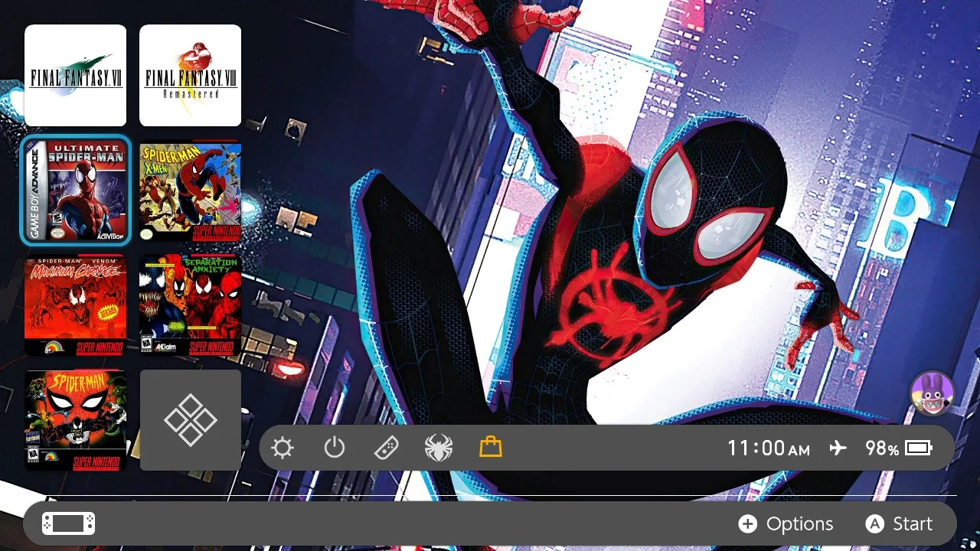This screenshot has height=551, width=980.
Task: Select the power sleep mode icon
Action: [x=335, y=447]
